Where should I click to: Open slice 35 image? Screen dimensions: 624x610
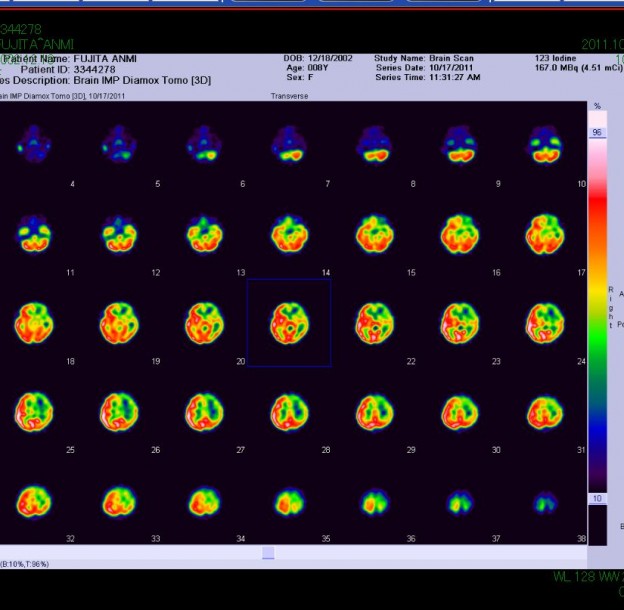(x=289, y=499)
